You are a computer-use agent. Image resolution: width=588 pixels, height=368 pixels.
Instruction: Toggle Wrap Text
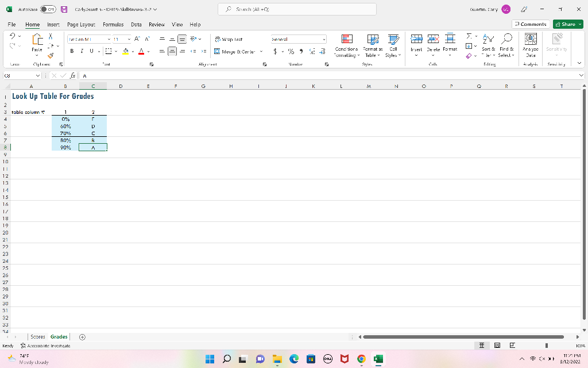pos(229,39)
